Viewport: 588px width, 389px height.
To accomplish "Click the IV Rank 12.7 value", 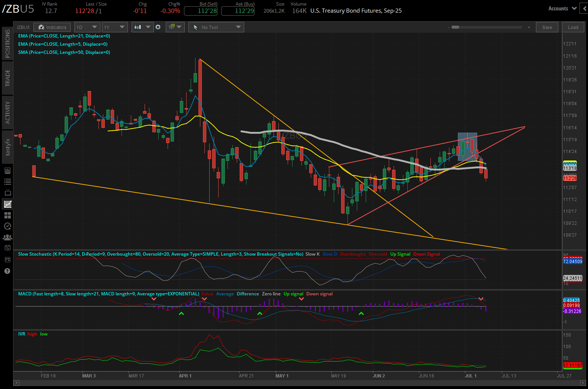I will (x=51, y=11).
